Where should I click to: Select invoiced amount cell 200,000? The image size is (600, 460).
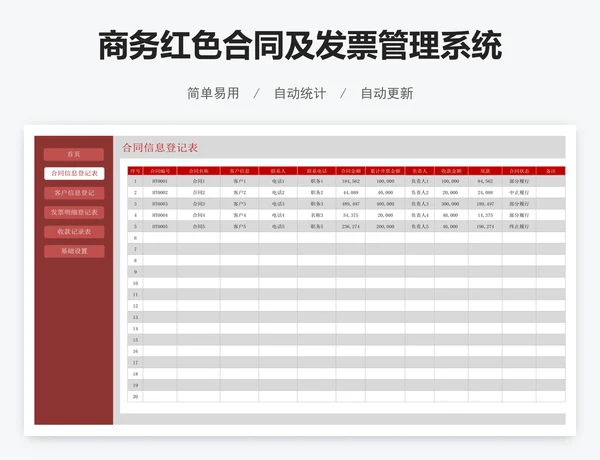click(385, 227)
